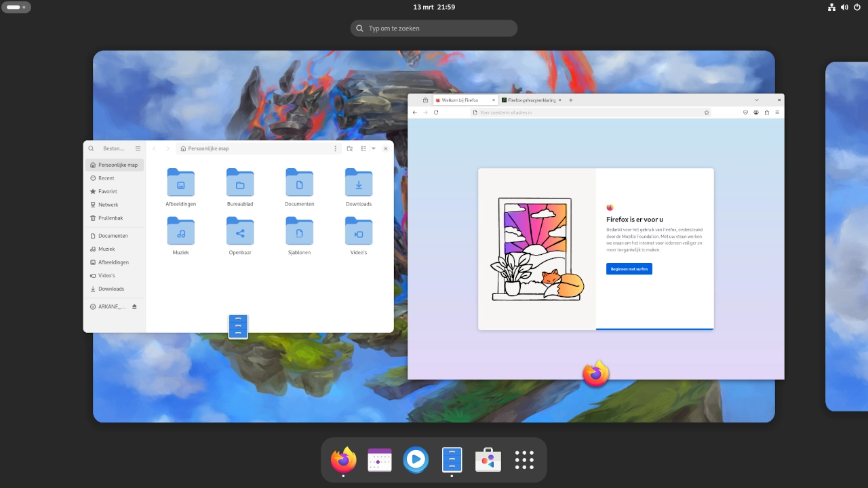This screenshot has width=868, height=488.
Task: Click the Firefox account icon in toolbar
Action: [755, 113]
